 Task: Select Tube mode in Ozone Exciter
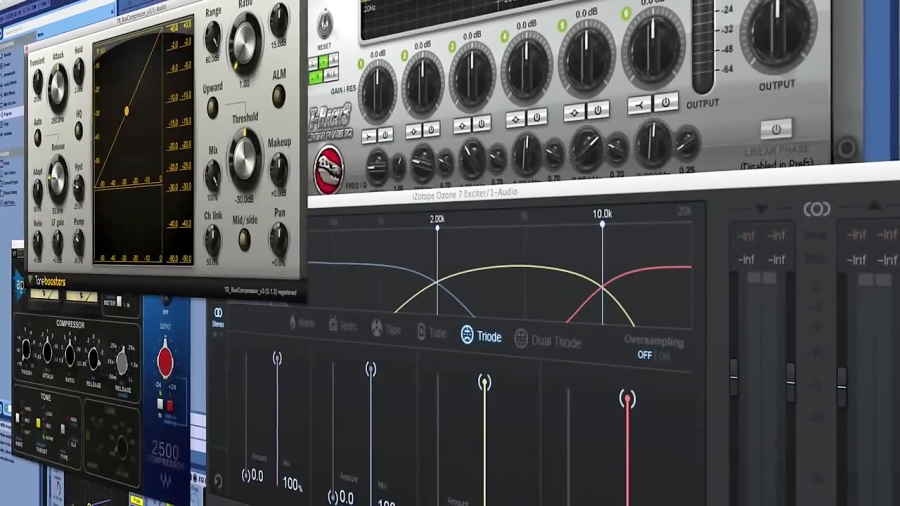point(431,332)
